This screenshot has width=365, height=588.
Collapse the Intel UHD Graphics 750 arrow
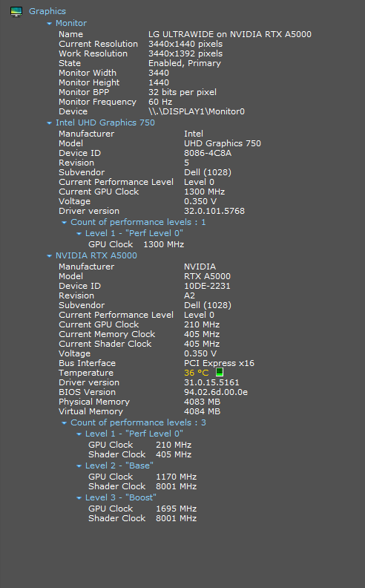pyautogui.click(x=49, y=123)
